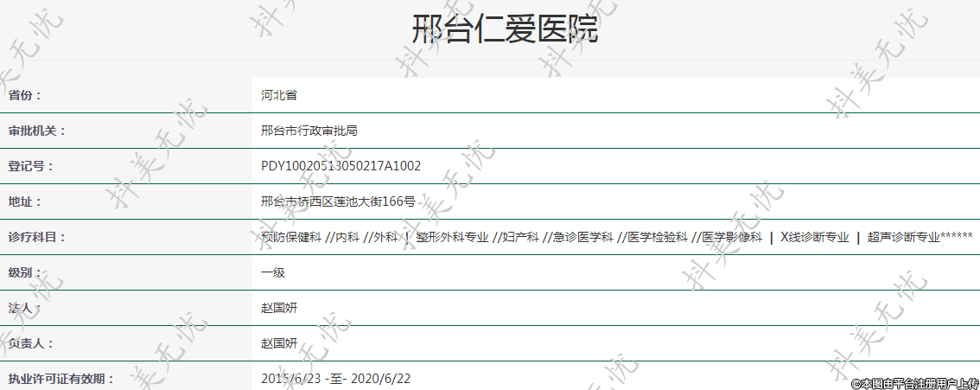The image size is (980, 390).
Task: Click the 地址 row label
Action: click(25, 201)
